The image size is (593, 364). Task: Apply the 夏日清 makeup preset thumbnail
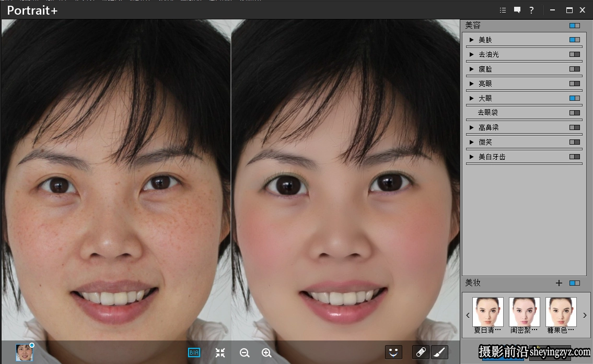point(488,312)
